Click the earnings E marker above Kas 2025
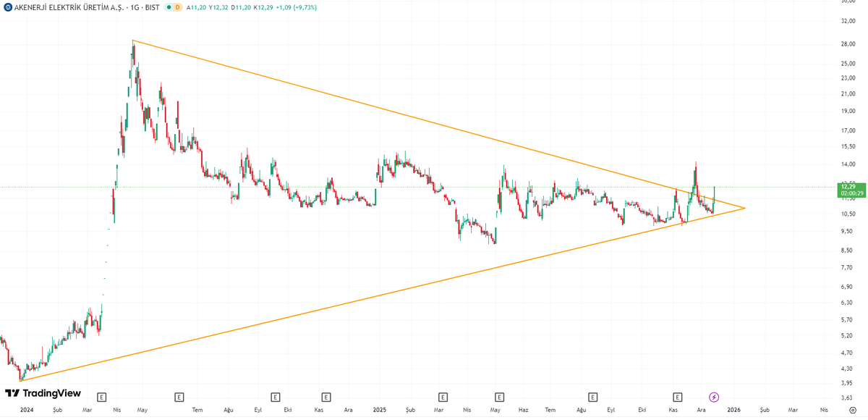The width and height of the screenshot is (868, 420). 678,397
